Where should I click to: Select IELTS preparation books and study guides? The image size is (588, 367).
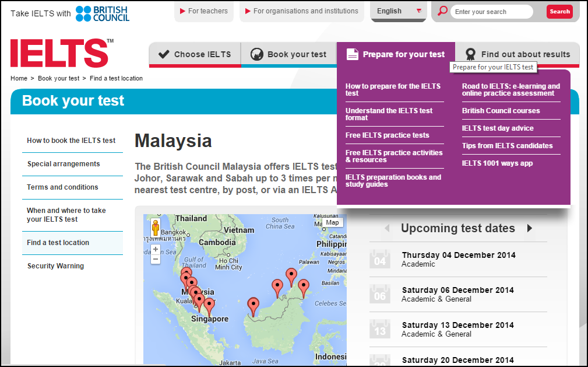[393, 181]
